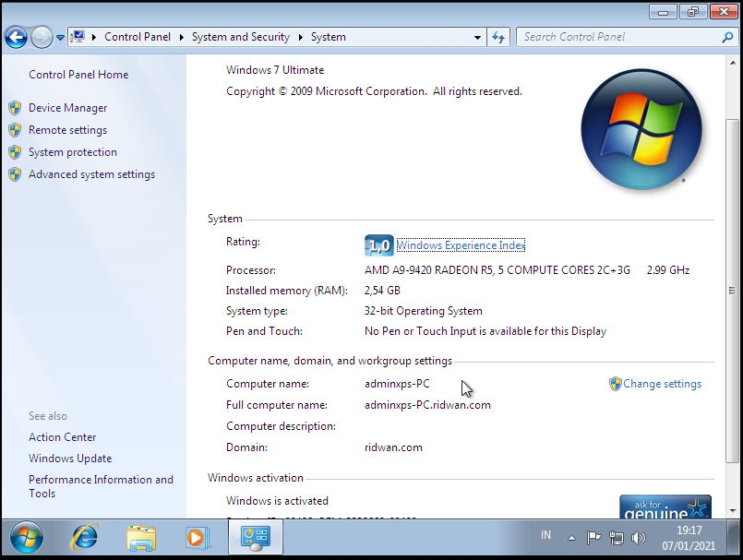Screen dimensions: 743x560
Task: Navigate to Control Panel via the breadcrumb
Action: pos(138,37)
